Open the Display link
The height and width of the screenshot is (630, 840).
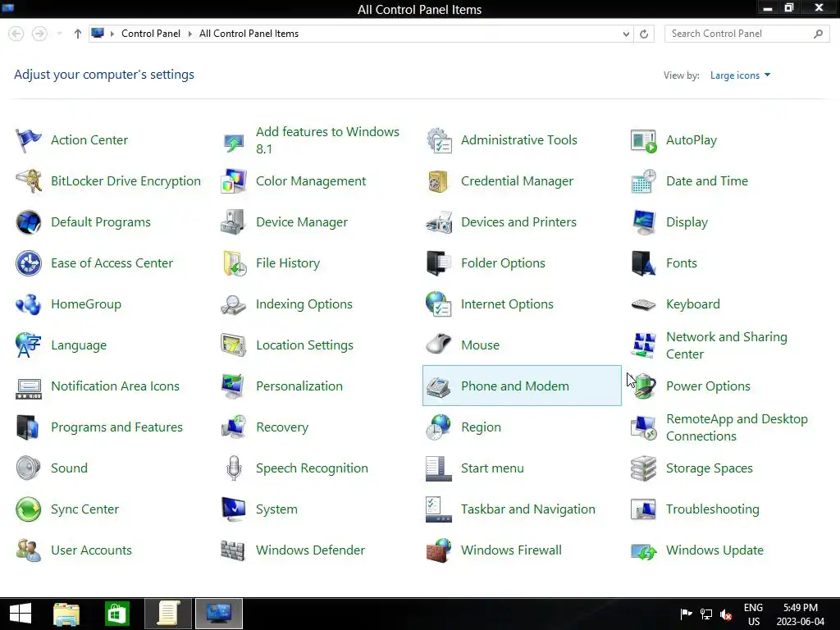(x=687, y=222)
